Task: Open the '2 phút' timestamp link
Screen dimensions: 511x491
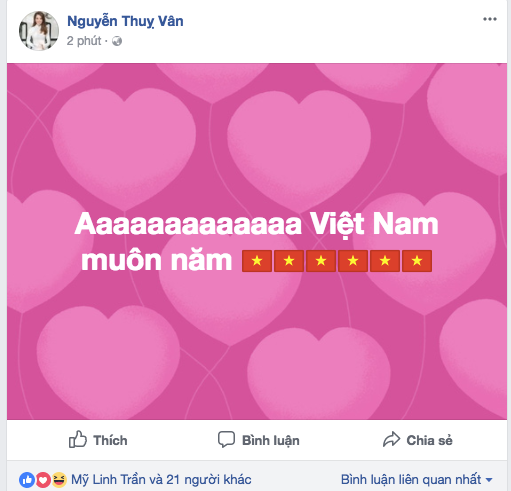Action: point(84,41)
